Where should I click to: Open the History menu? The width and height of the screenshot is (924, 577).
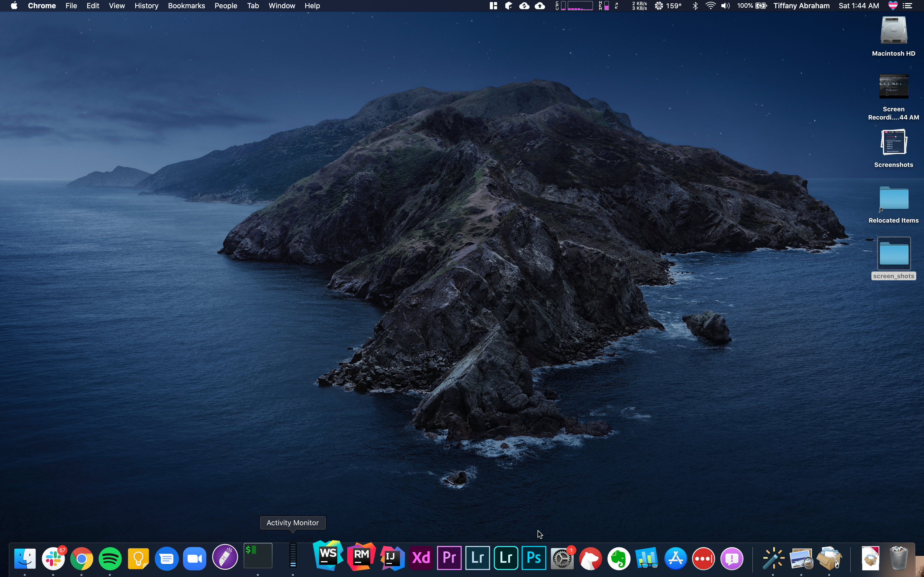click(x=146, y=6)
